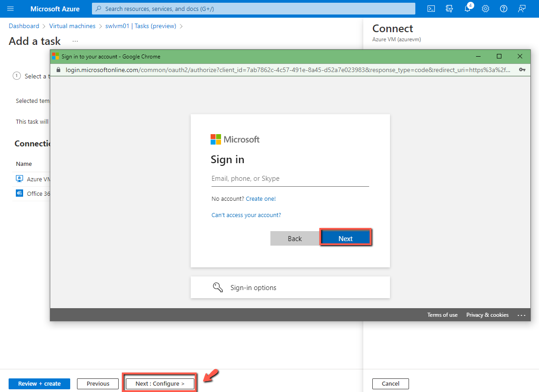
Task: Click the magnifier icon in Azure search
Action: 98,9
